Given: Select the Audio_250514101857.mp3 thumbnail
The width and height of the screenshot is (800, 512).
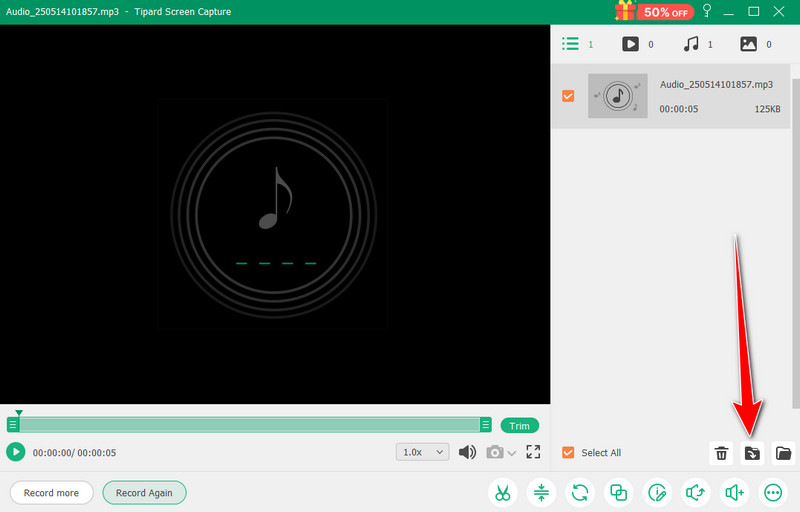Looking at the screenshot, I should click(x=618, y=96).
